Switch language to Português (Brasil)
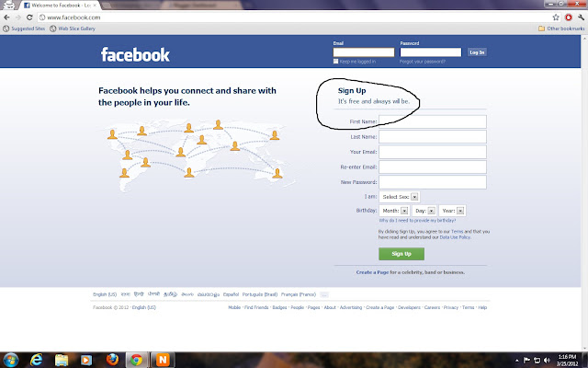 coord(260,294)
